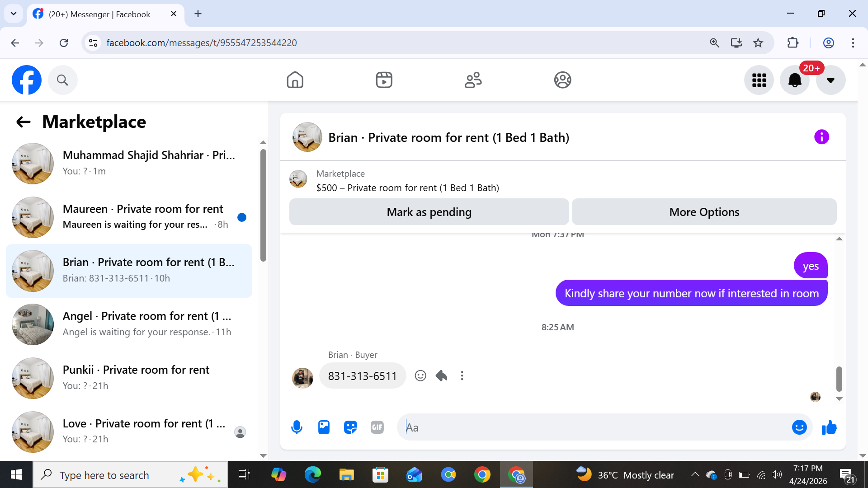The height and width of the screenshot is (488, 868).
Task: Open the Friends tab
Action: [x=473, y=80]
